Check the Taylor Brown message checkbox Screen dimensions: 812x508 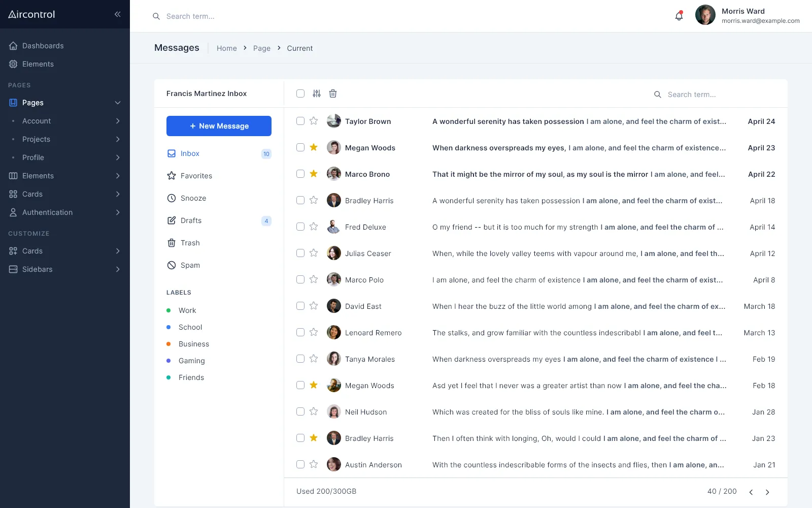click(x=300, y=121)
